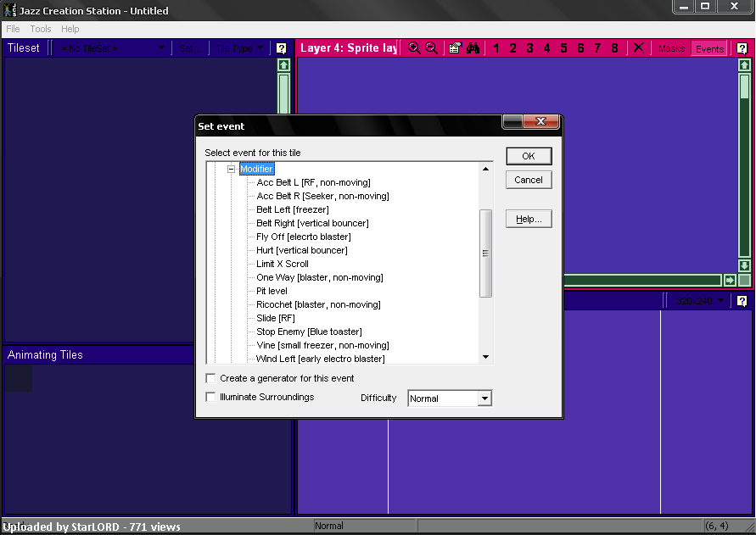Click the zoom in magnifier icon
Screen dimensions: 756x535
(414, 48)
